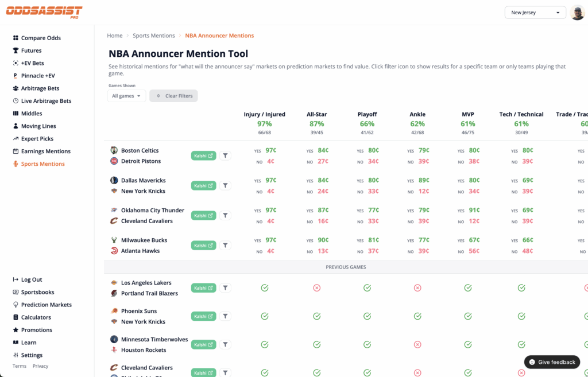The height and width of the screenshot is (377, 588).
Task: Click the Learn book icon
Action: point(16,342)
